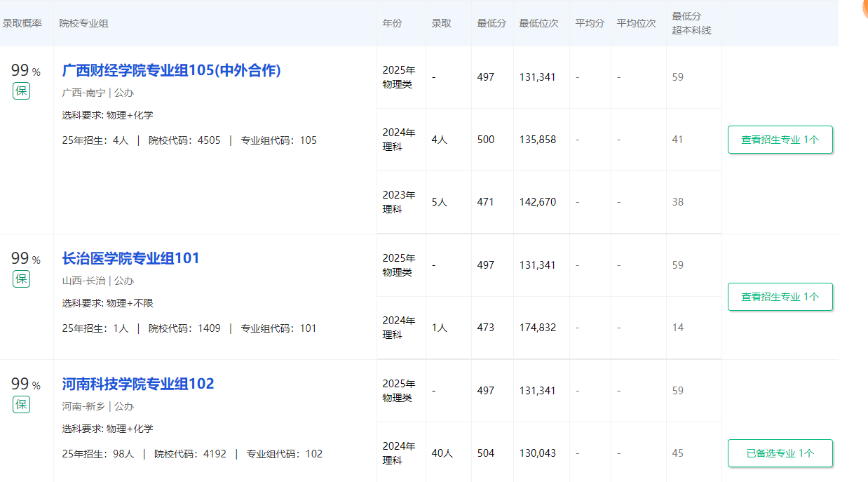
Task: Select the 广西-南宁 | 公办 location text
Action: tap(97, 93)
